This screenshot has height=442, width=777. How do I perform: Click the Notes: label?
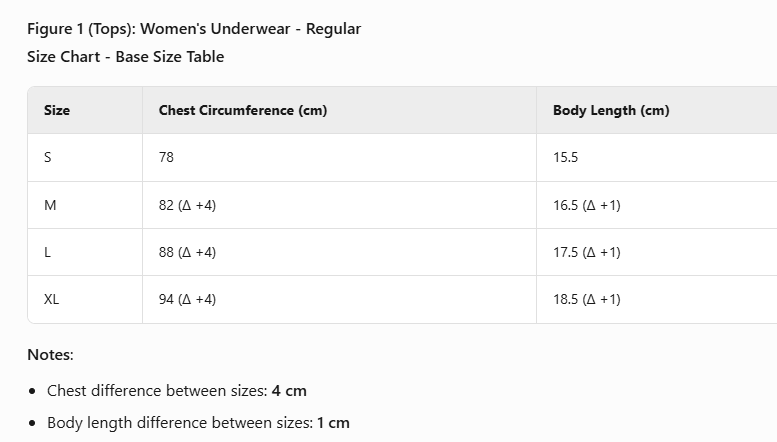pyautogui.click(x=50, y=355)
